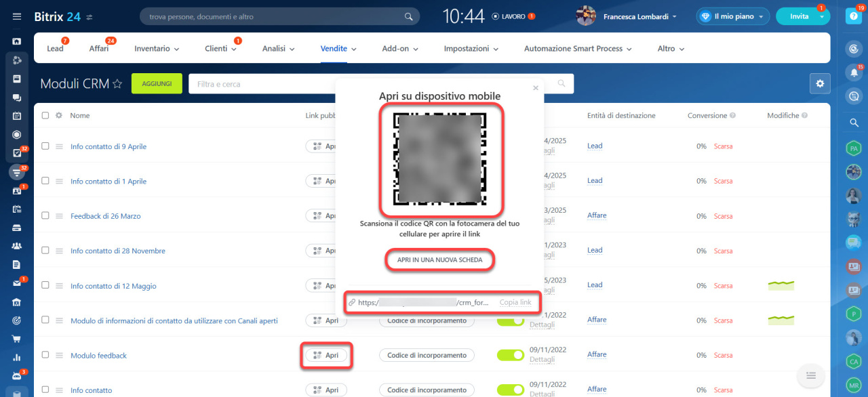Image resolution: width=868 pixels, height=397 pixels.
Task: Expand the Add-on menu
Action: pos(400,49)
